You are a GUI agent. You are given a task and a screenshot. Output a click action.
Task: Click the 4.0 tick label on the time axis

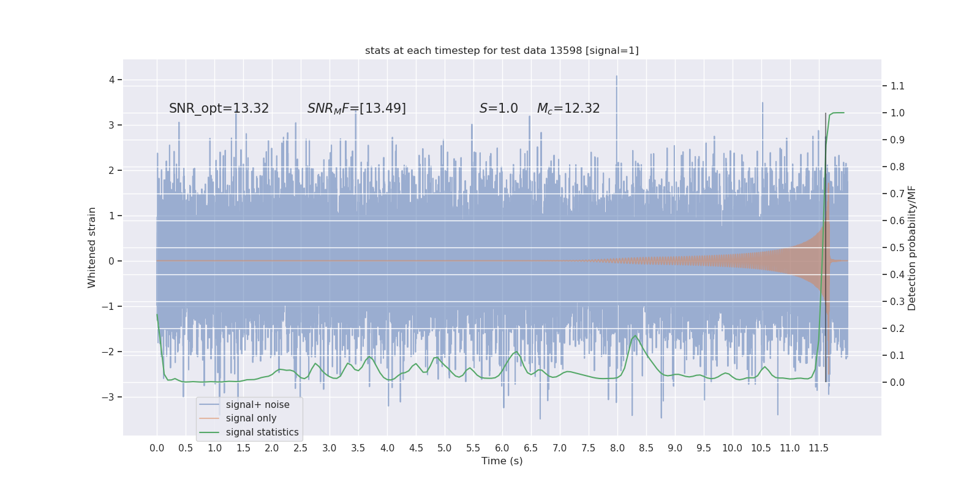387,448
